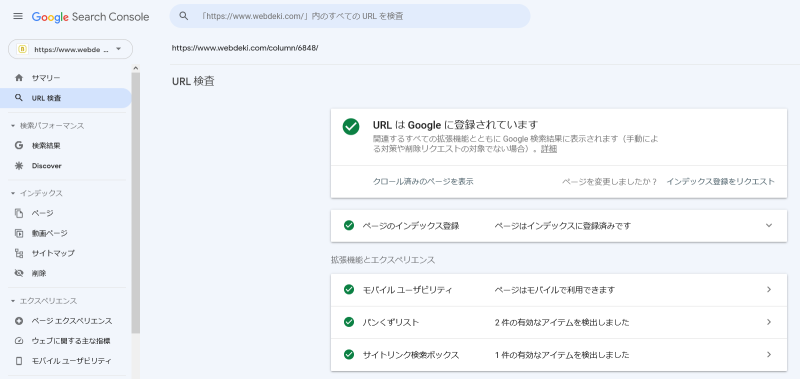Screen dimensions: 800x379
Task: Open the property selector dropdown
Action: 70,49
